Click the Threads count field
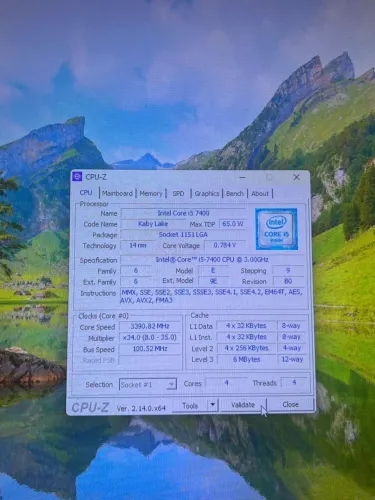 294,382
